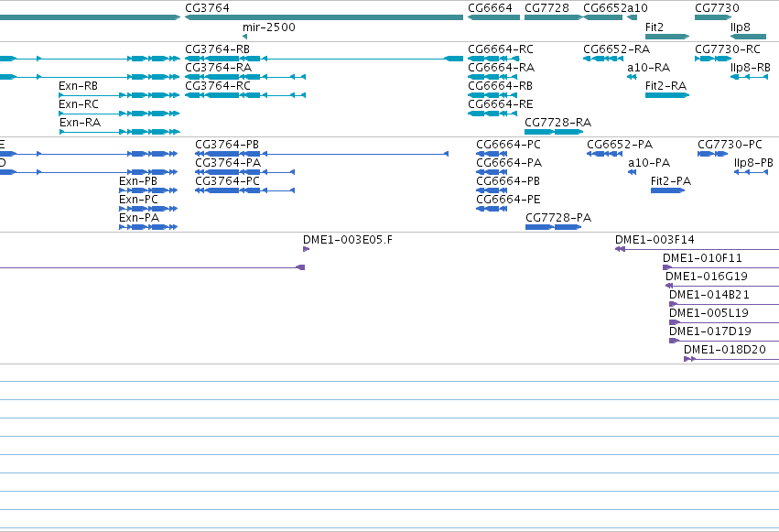779x532 pixels.
Task: Select the CG7728 gene feature
Action: pos(553,17)
